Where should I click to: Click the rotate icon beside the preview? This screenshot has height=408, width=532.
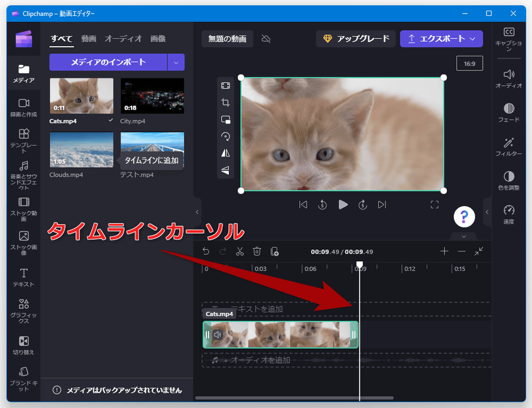coord(225,136)
